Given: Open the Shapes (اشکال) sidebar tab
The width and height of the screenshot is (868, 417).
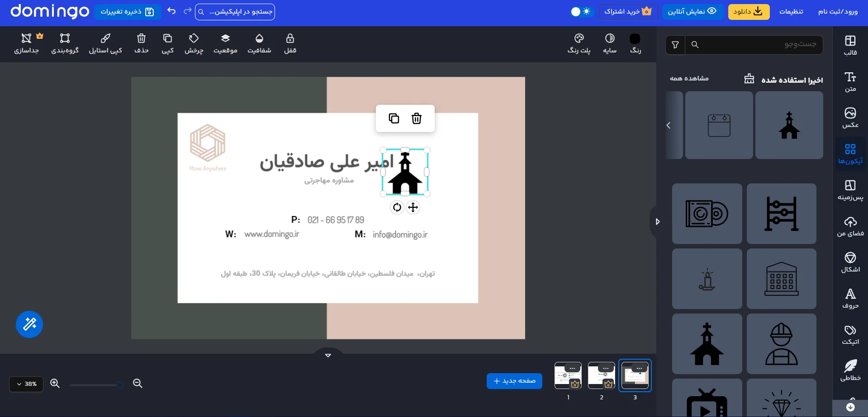Looking at the screenshot, I should [850, 262].
